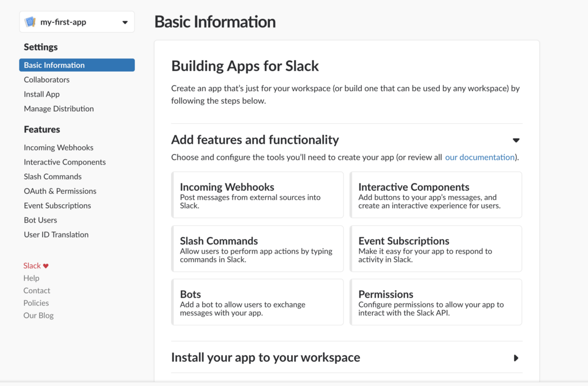The width and height of the screenshot is (588, 386).
Task: Open User ID Translation page
Action: click(x=56, y=235)
